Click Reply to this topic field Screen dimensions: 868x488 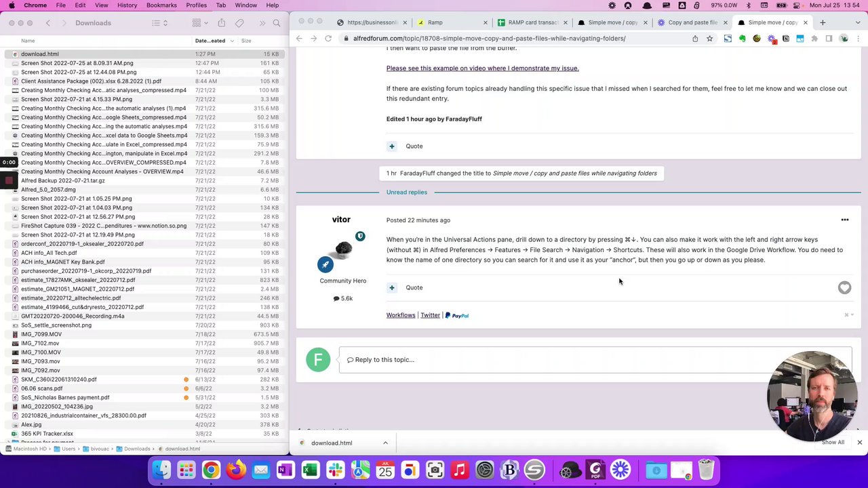point(594,360)
